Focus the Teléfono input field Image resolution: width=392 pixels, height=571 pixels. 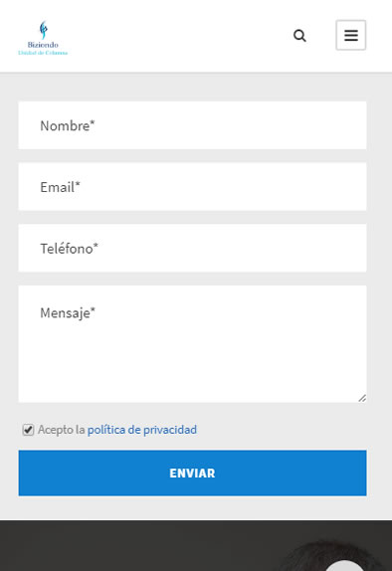click(x=192, y=248)
